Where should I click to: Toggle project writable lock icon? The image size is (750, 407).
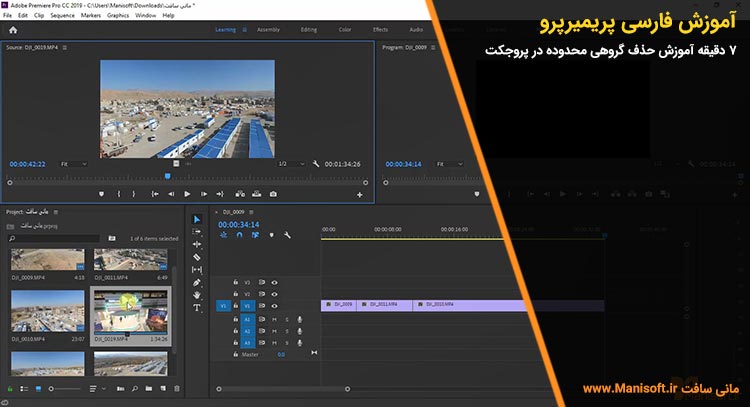[x=10, y=389]
